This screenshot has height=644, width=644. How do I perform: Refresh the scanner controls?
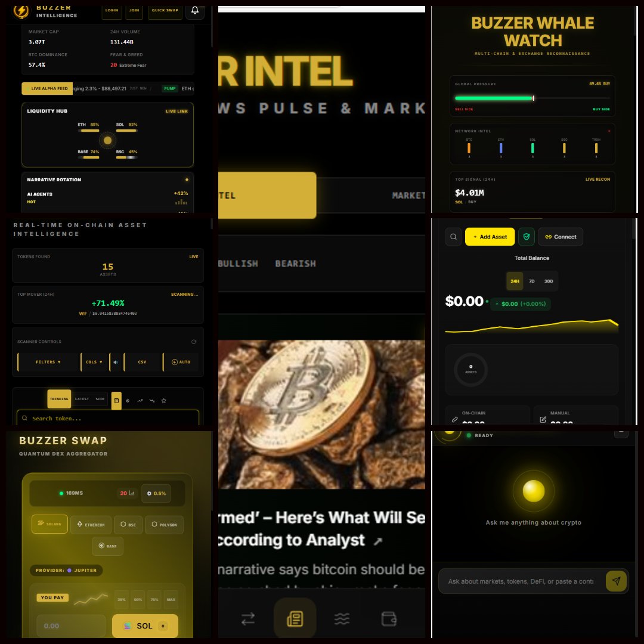[x=194, y=342]
